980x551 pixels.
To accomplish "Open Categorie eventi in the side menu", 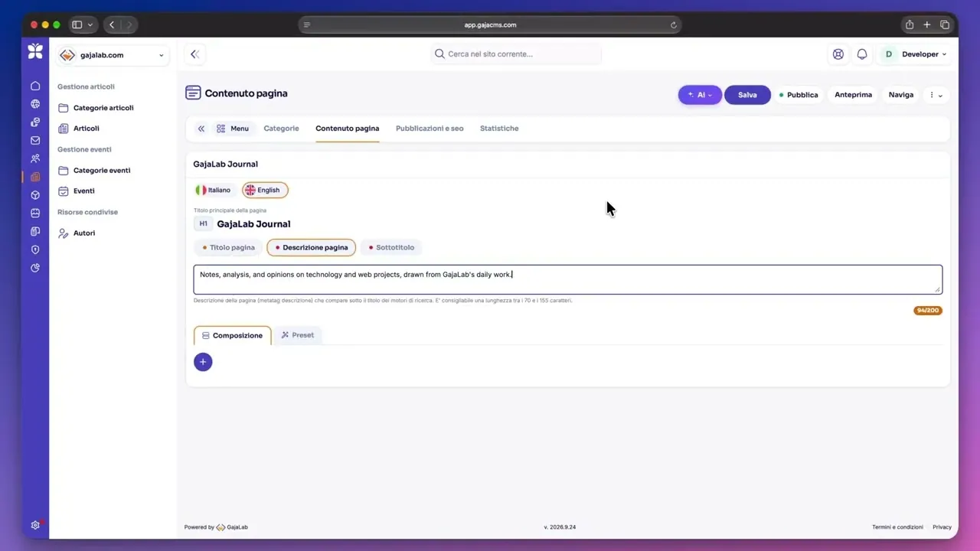I will tap(94, 171).
